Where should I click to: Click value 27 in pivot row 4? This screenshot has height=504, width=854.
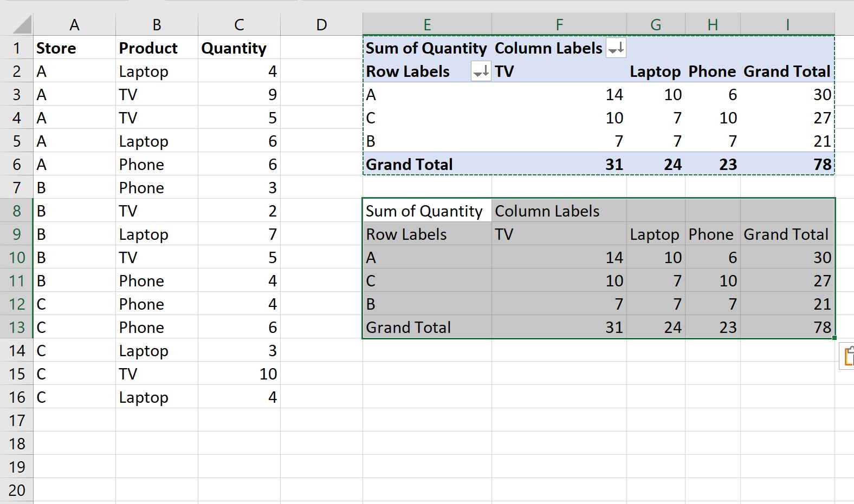(x=787, y=118)
